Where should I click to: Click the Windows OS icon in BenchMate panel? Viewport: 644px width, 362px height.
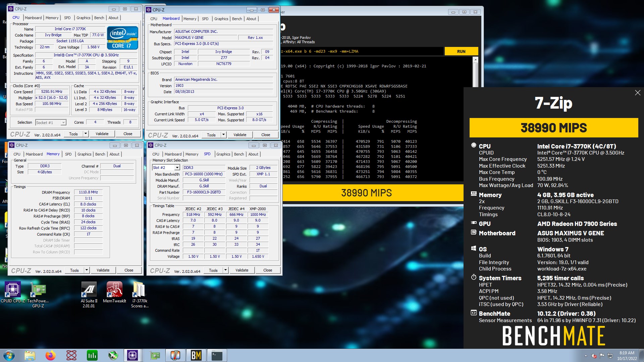474,248
